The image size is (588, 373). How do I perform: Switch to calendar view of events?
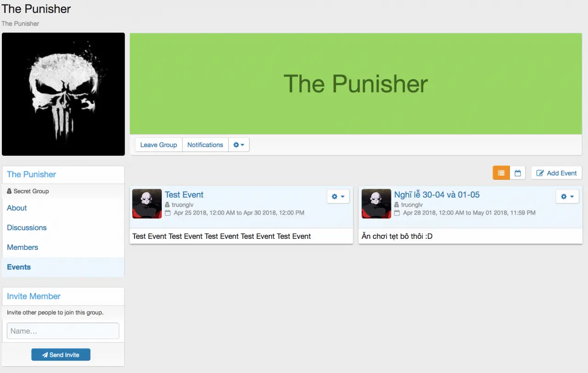518,173
